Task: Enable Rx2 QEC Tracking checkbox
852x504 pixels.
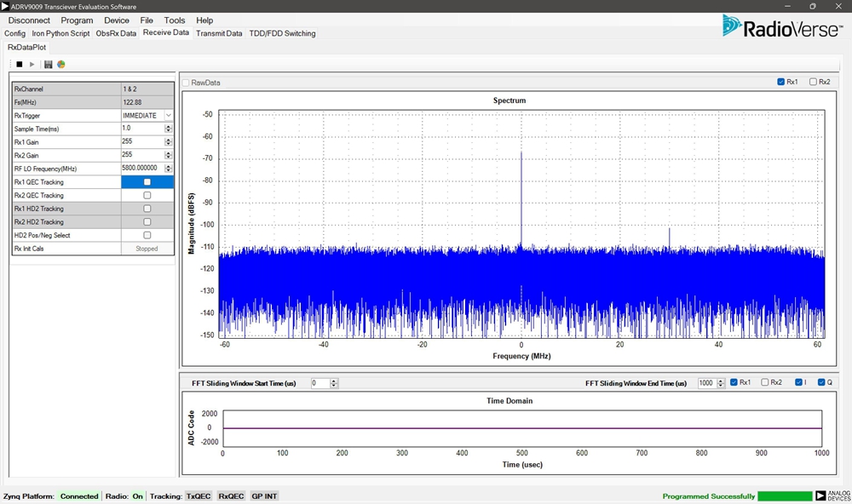Action: click(147, 196)
